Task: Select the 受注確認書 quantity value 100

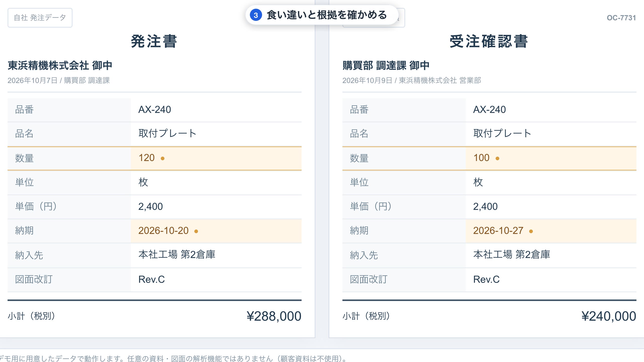Action: coord(481,158)
